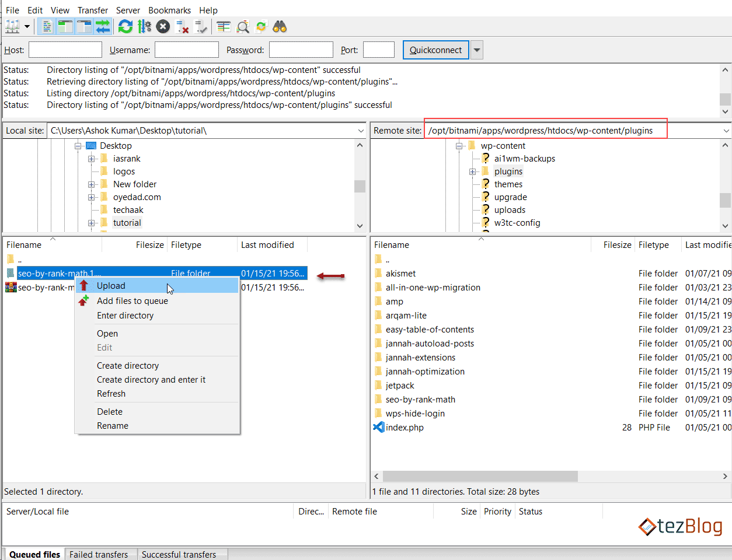The width and height of the screenshot is (732, 560).
Task: Click the Refresh file lists icon
Action: click(x=125, y=26)
